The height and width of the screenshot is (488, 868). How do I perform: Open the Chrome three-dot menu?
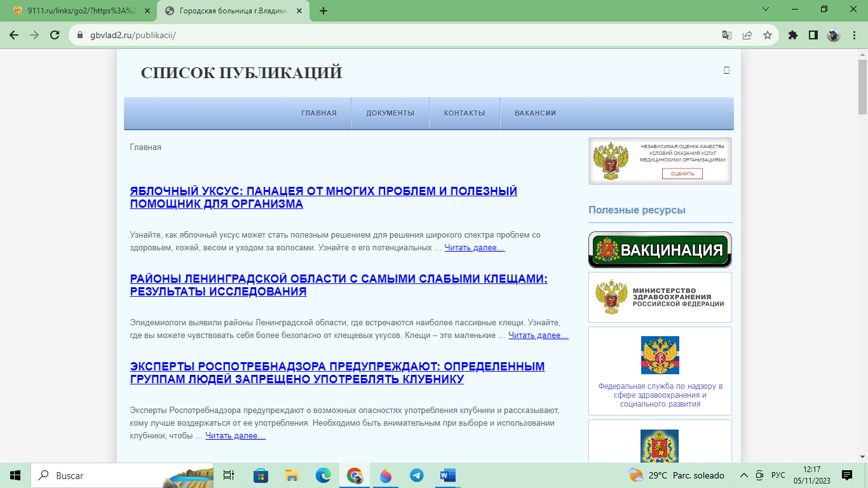tap(854, 35)
